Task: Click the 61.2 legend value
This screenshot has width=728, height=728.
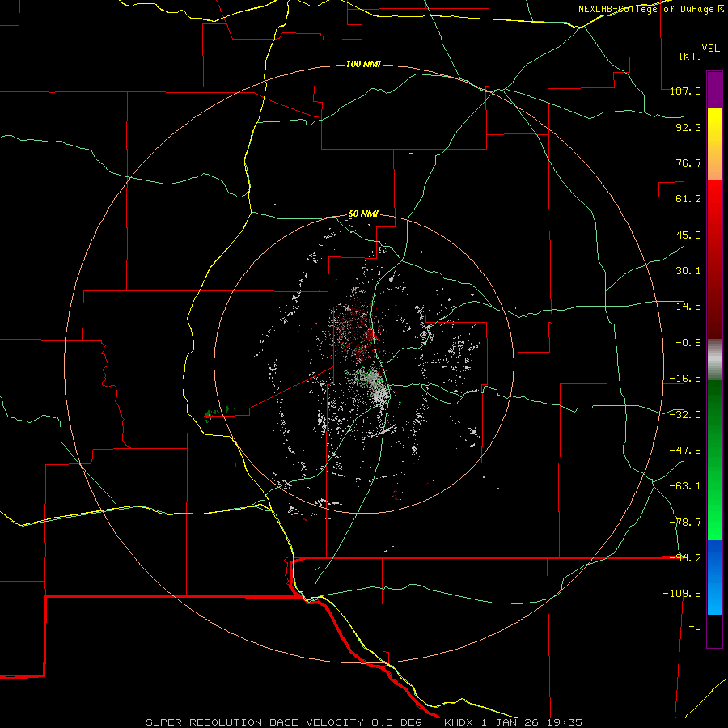Action: click(688, 199)
